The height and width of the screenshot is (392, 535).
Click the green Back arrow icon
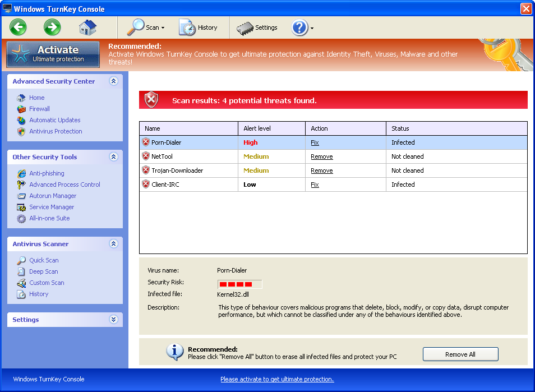point(18,27)
